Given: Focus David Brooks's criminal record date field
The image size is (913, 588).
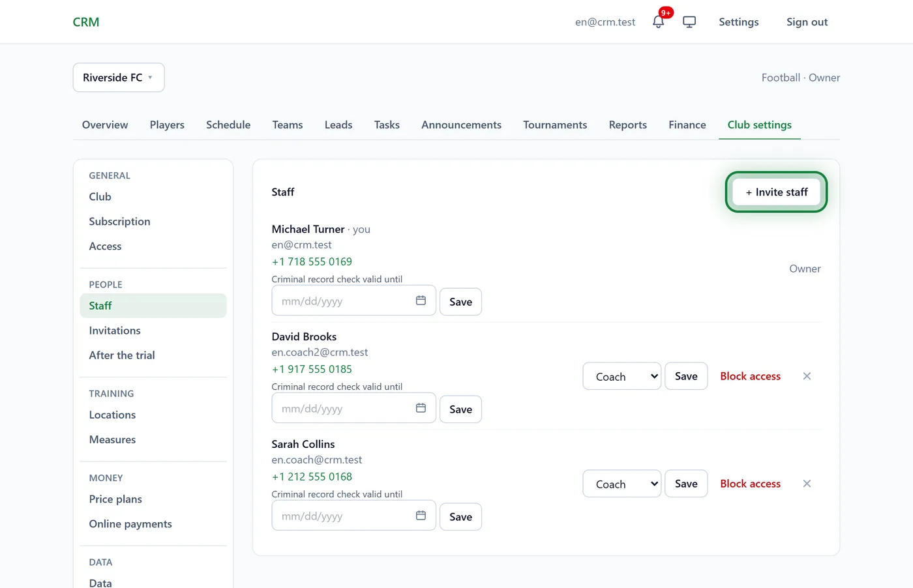Looking at the screenshot, I should (x=353, y=409).
